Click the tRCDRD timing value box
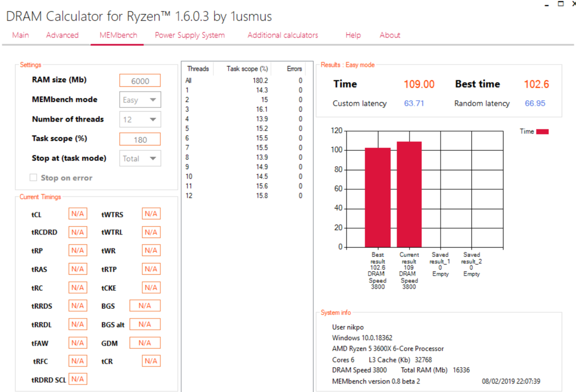 tap(78, 232)
